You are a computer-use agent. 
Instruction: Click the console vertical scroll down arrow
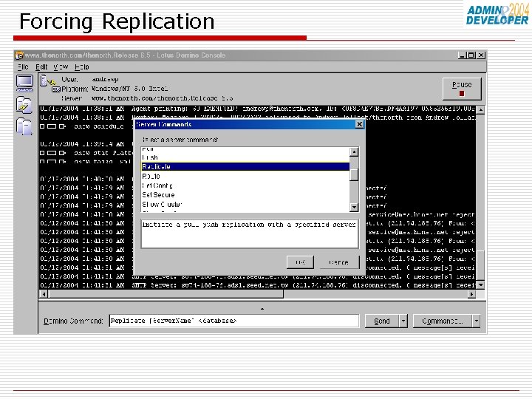[x=481, y=285]
